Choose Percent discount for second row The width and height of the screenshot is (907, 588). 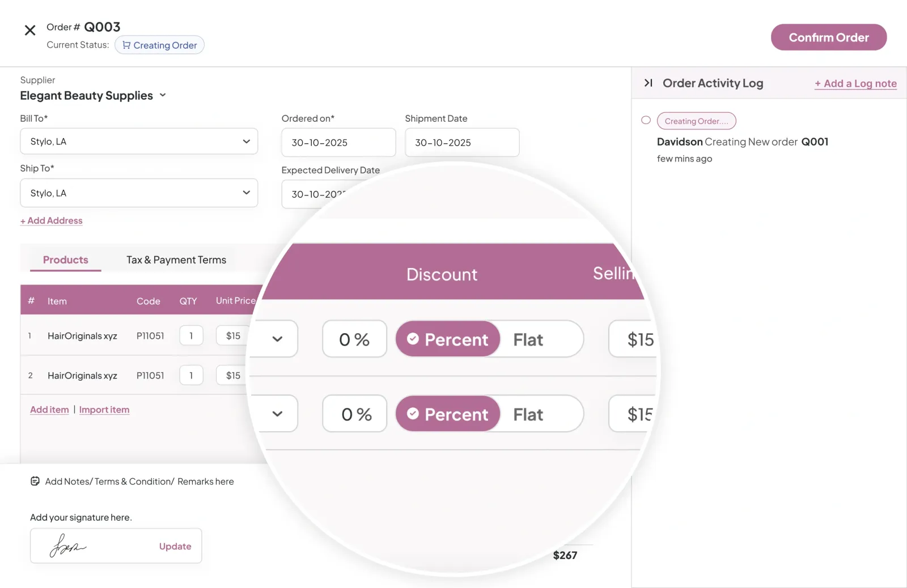448,414
